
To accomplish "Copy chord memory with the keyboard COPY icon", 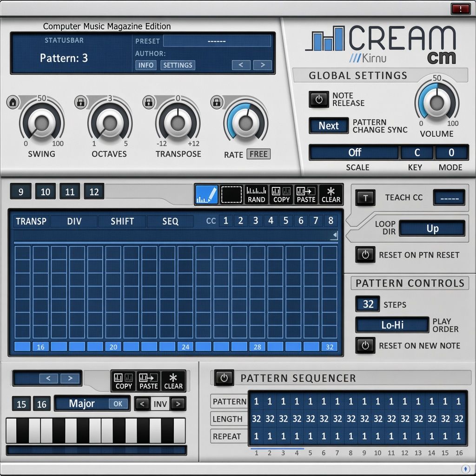I will point(124,381).
